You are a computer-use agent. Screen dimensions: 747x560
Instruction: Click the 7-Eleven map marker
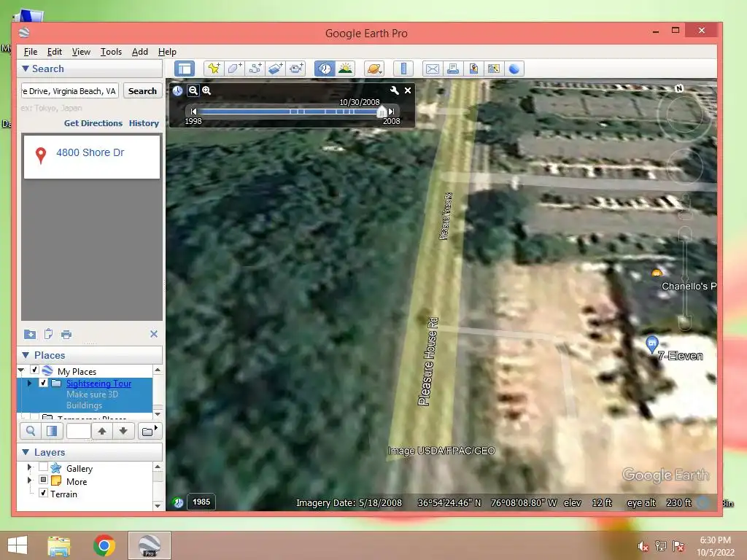651,343
